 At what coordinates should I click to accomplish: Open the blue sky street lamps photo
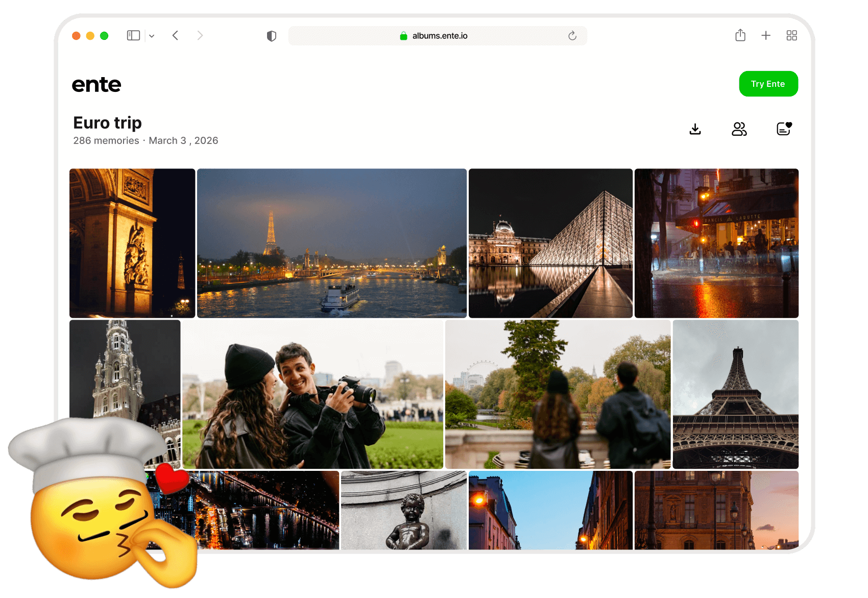550,510
